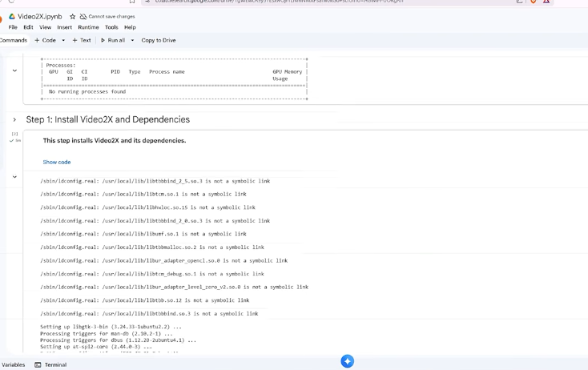Click the browser address bar URL
The image size is (588, 370).
pos(280,2)
